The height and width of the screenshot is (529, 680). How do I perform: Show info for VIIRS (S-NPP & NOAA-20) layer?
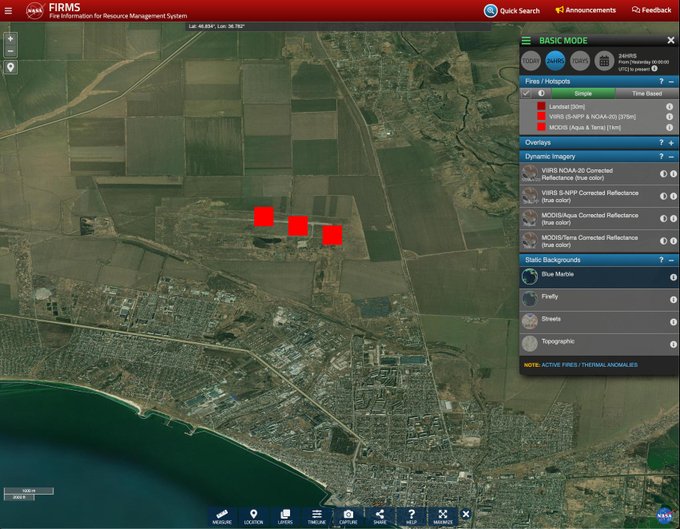click(x=670, y=117)
